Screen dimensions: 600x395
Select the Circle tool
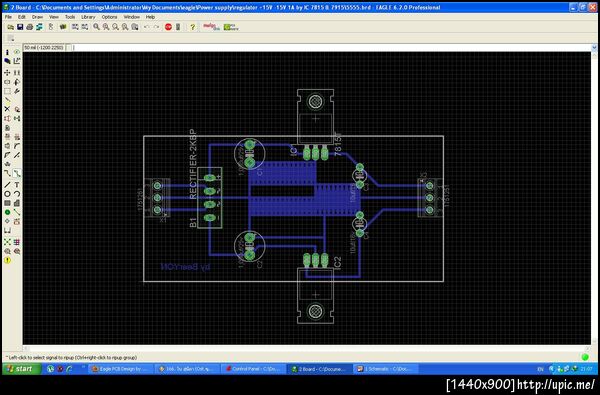tap(7, 194)
